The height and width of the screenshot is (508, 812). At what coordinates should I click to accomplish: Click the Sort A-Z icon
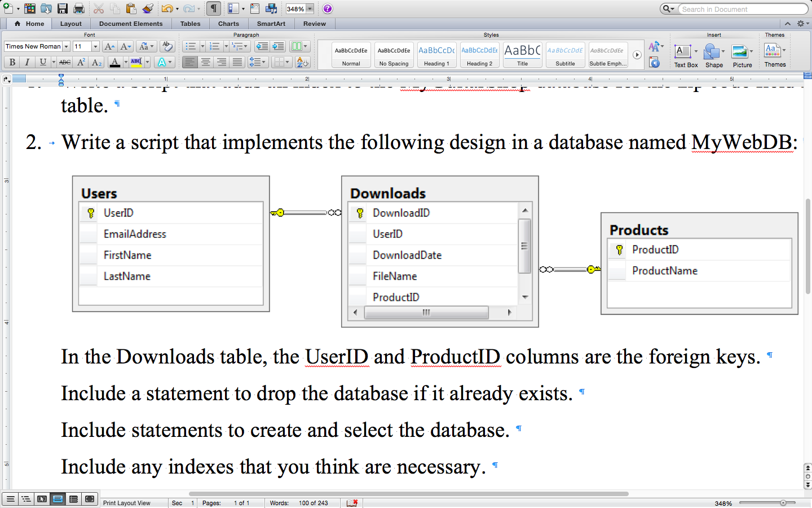pyautogui.click(x=302, y=62)
